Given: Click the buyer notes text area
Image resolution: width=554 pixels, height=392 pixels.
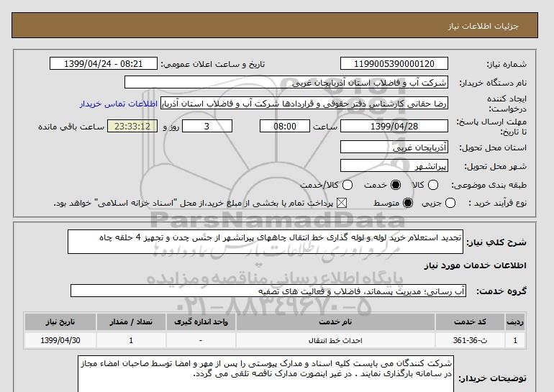Looking at the screenshot, I should (265, 374).
